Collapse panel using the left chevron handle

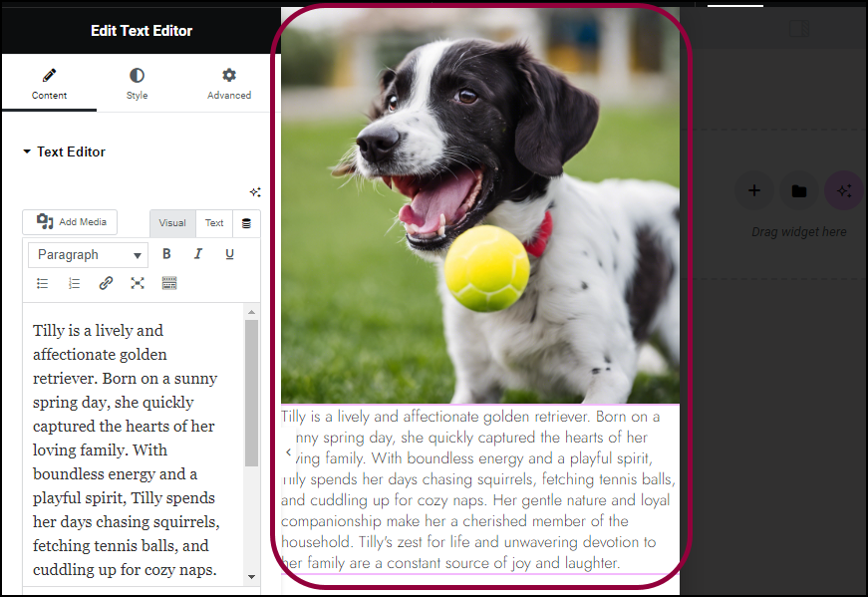[x=288, y=452]
